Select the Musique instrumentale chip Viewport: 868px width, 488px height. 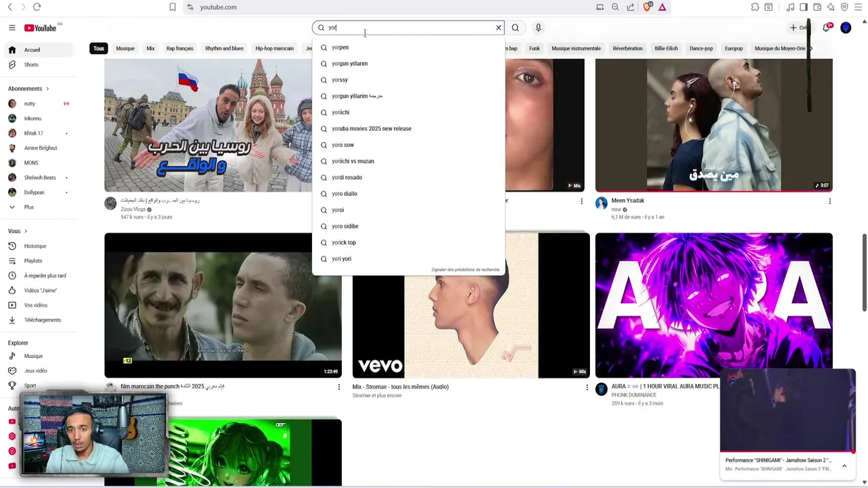576,49
